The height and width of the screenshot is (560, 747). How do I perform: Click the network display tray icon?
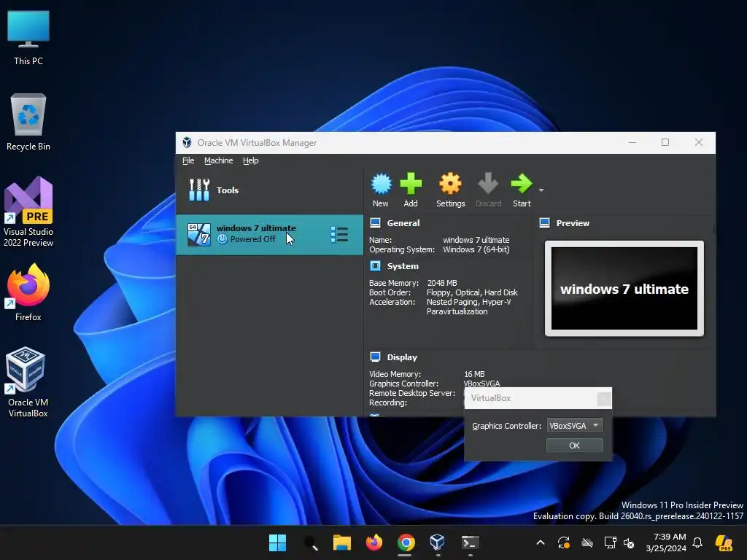(610, 542)
